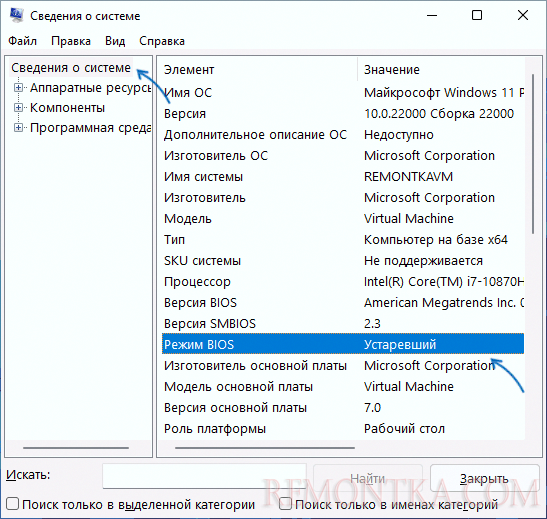Focus the Искать search input field
Viewport: 547px width, 519px height.
(x=204, y=476)
